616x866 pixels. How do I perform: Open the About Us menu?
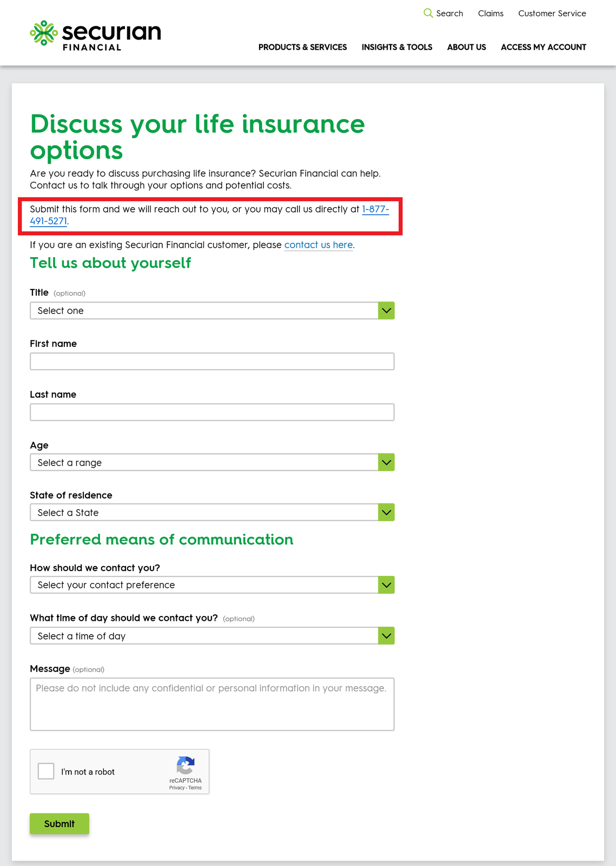[467, 47]
